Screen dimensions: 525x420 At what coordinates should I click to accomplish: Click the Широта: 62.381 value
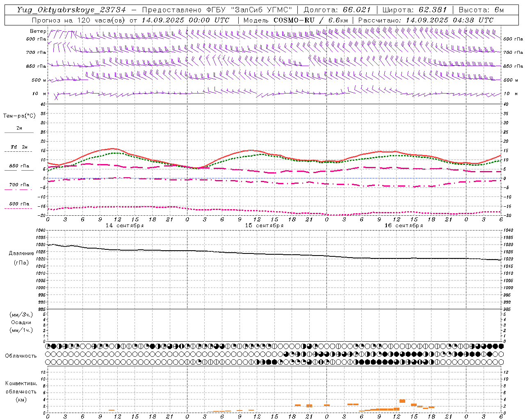[415, 10]
